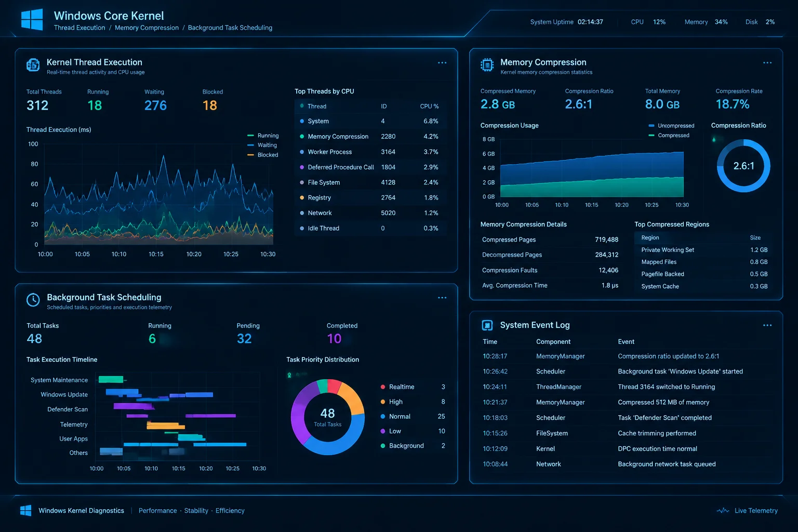Click Disk 2% indicator in header

click(760, 22)
